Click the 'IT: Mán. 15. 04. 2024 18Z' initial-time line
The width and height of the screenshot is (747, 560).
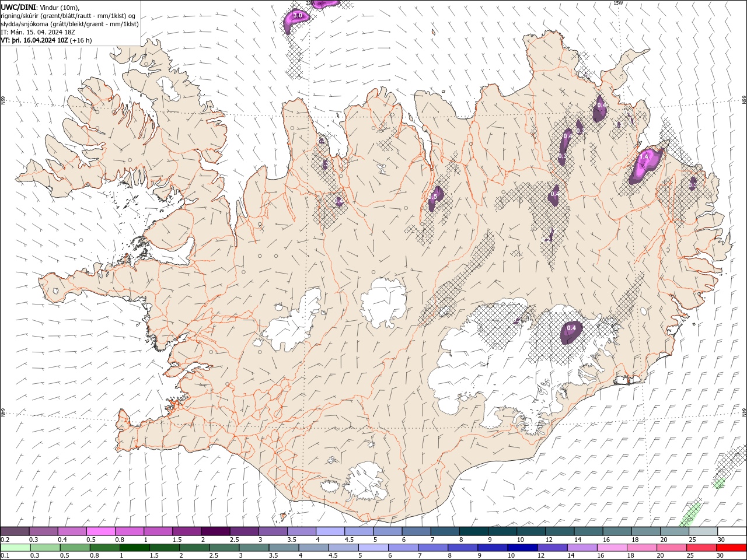[x=38, y=32]
